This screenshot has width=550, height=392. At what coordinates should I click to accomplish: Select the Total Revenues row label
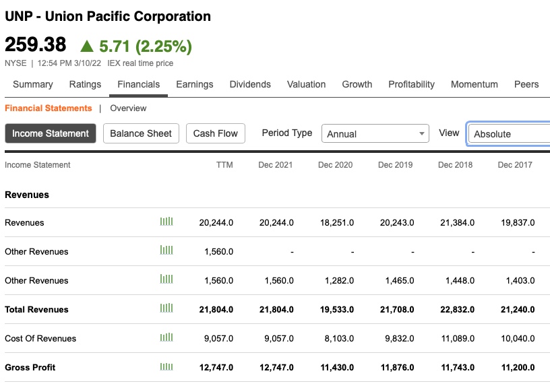coord(36,310)
